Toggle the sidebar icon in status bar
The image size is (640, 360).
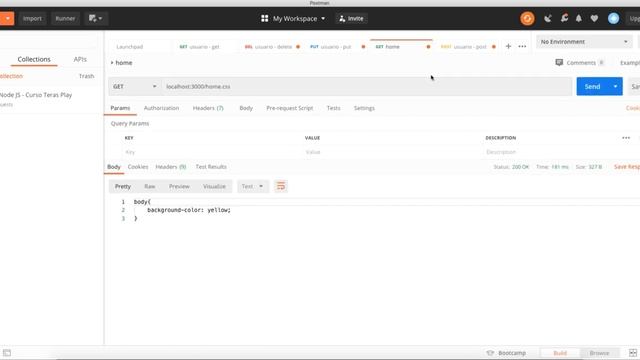tap(7, 353)
